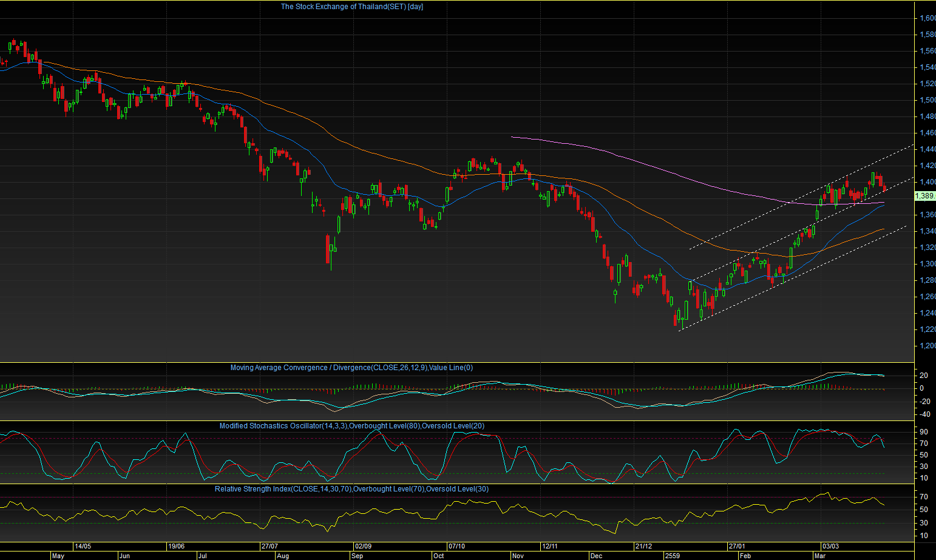Viewport: 936px width, 560px height.
Task: Select the Modified Stochastics Oscillator indicator title
Action: [352, 426]
